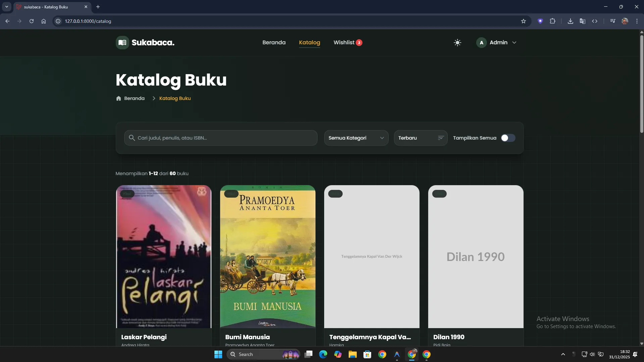Expand the Semua Kategori dropdown
This screenshot has width=644, height=362.
(x=356, y=138)
